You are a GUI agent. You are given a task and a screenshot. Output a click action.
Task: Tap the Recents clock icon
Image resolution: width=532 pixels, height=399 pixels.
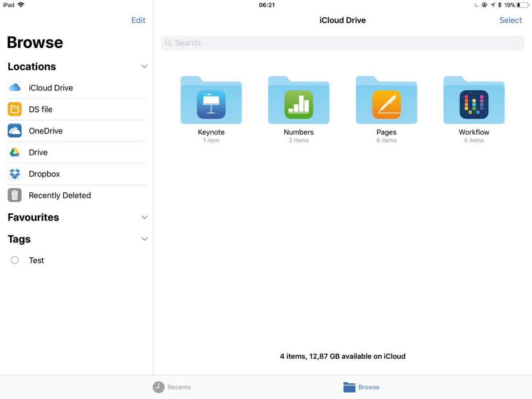pos(158,387)
